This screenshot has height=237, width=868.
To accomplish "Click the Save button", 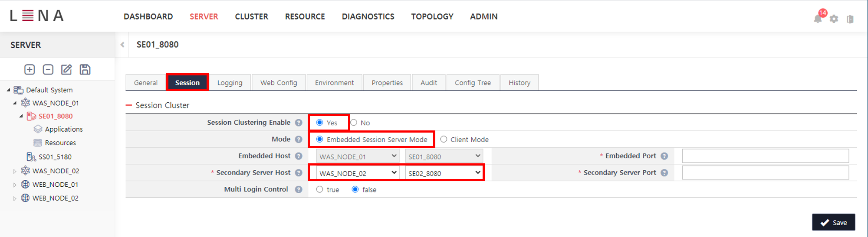I will click(833, 222).
